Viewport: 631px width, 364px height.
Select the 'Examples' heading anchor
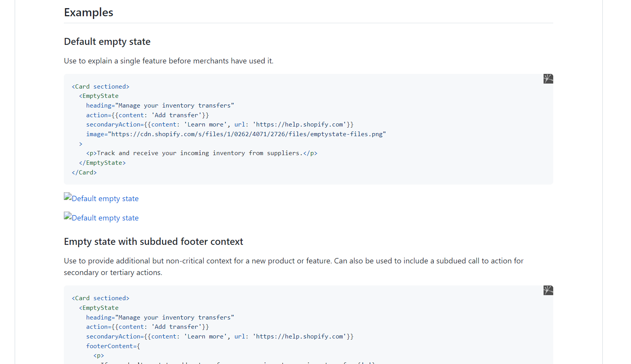(88, 12)
